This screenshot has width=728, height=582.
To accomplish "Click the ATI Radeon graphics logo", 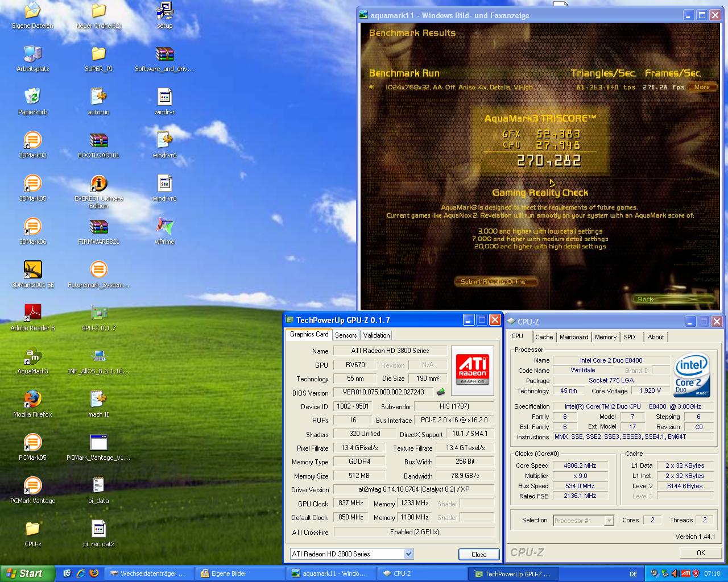I will (x=473, y=370).
